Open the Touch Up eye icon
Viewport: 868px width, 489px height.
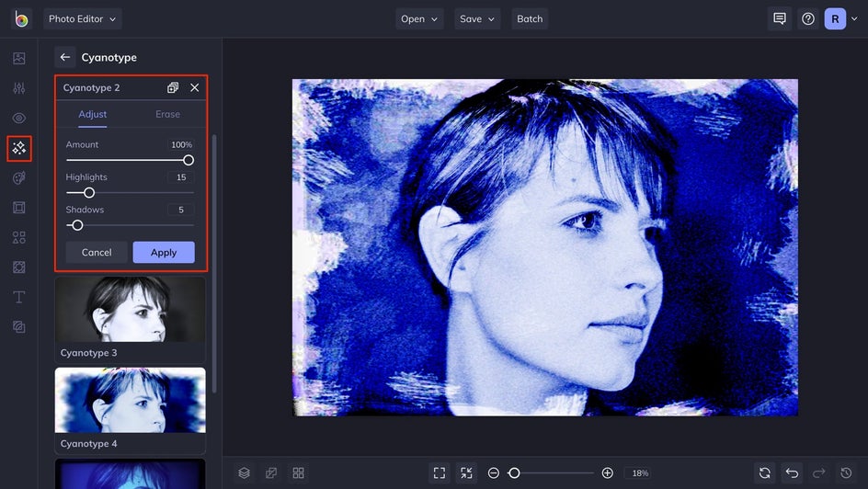pos(18,118)
